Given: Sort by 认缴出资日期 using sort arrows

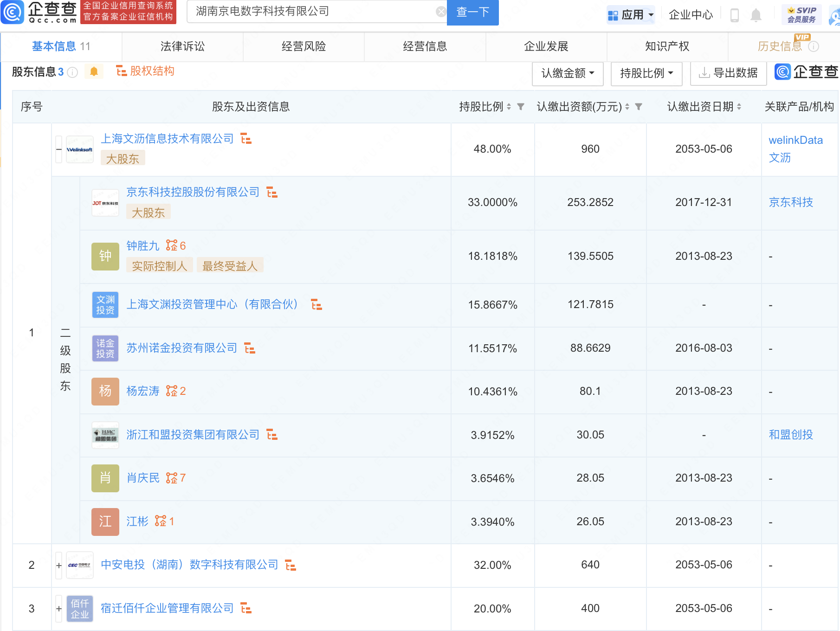Looking at the screenshot, I should [739, 107].
